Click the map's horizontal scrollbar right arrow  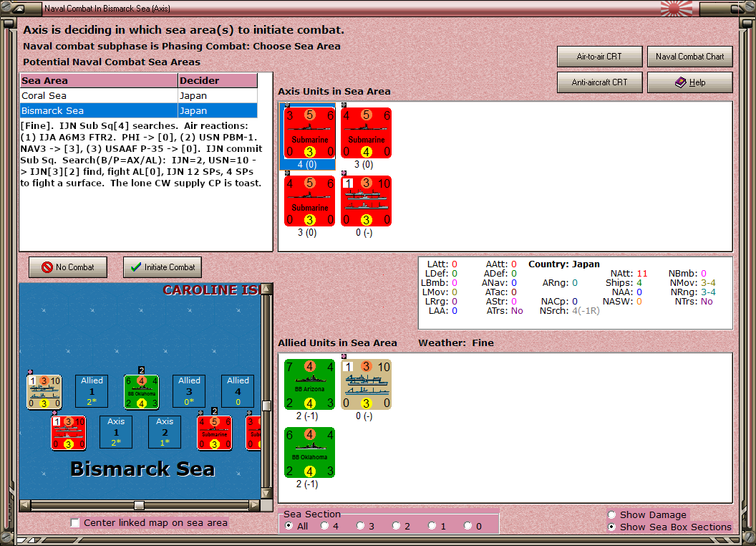coord(254,505)
